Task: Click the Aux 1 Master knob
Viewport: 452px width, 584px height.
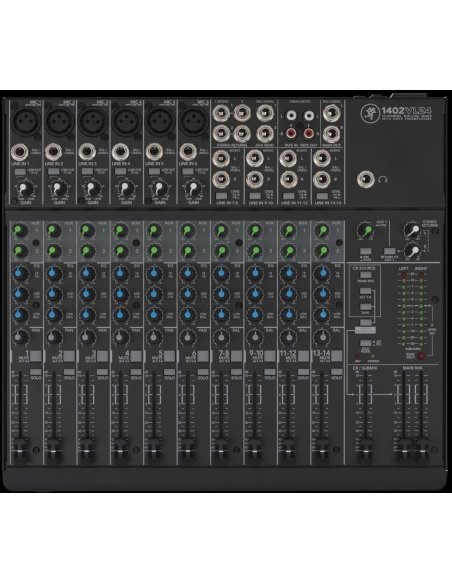Action: [366, 231]
